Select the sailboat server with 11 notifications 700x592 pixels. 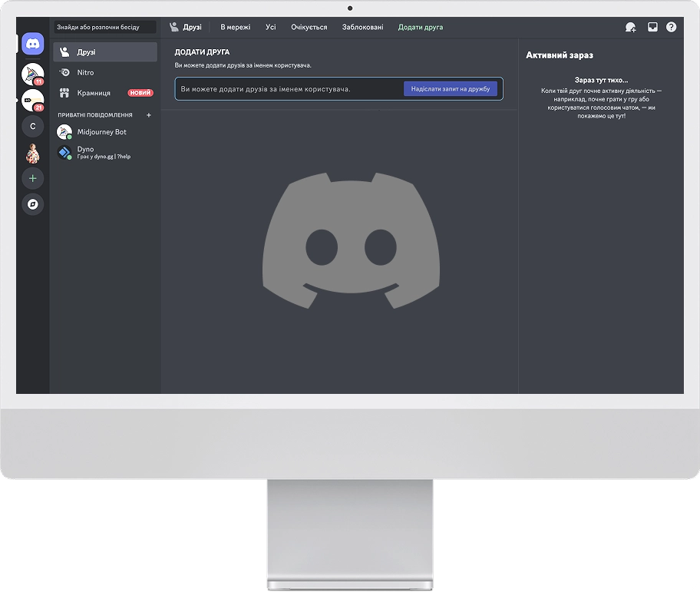pos(32,74)
